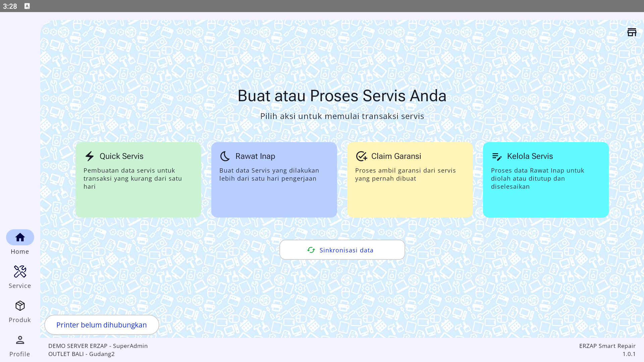
Task: Click the Home icon in sidebar
Action: [20, 237]
